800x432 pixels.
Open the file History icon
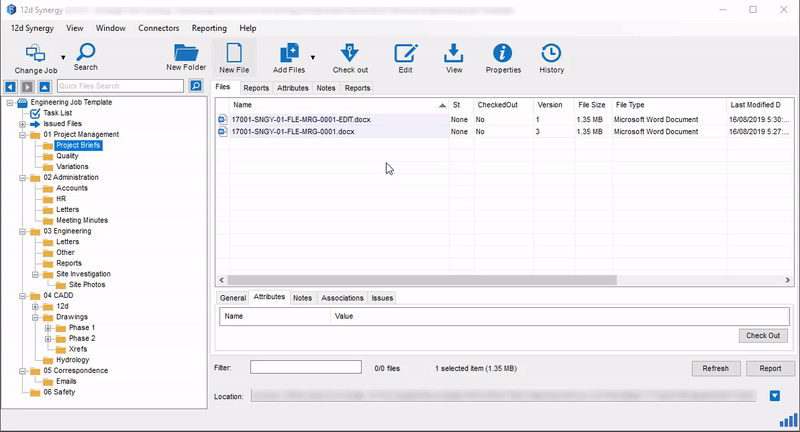551,53
